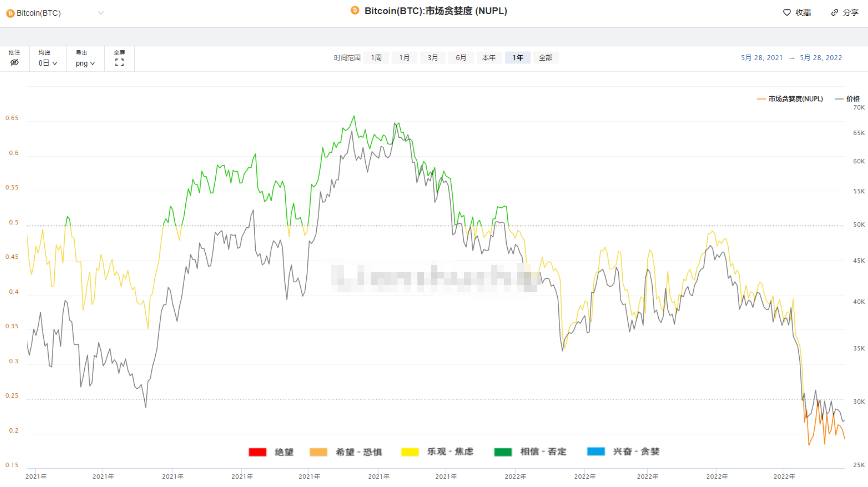Click start date 5月 28, 2021
This screenshot has height=487, width=868.
point(761,58)
